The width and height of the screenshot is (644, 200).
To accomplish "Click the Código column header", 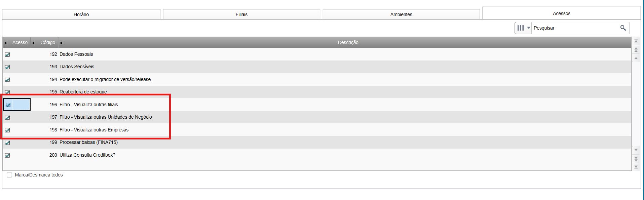I will 48,42.
